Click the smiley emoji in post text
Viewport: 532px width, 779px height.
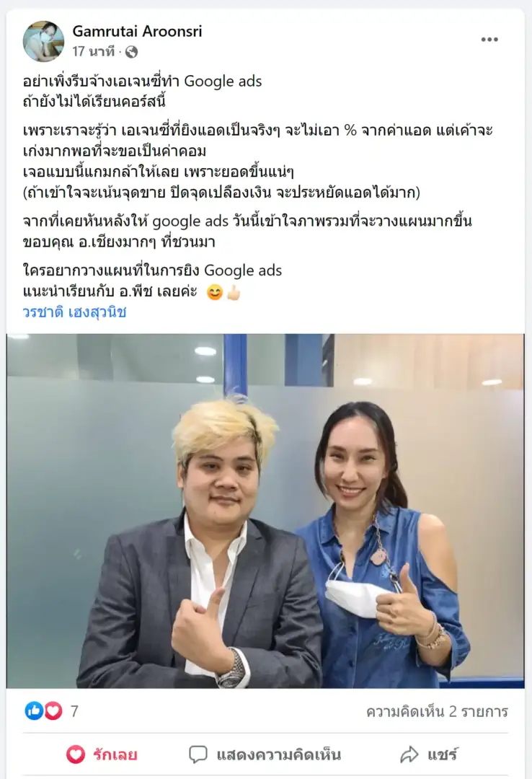(215, 293)
